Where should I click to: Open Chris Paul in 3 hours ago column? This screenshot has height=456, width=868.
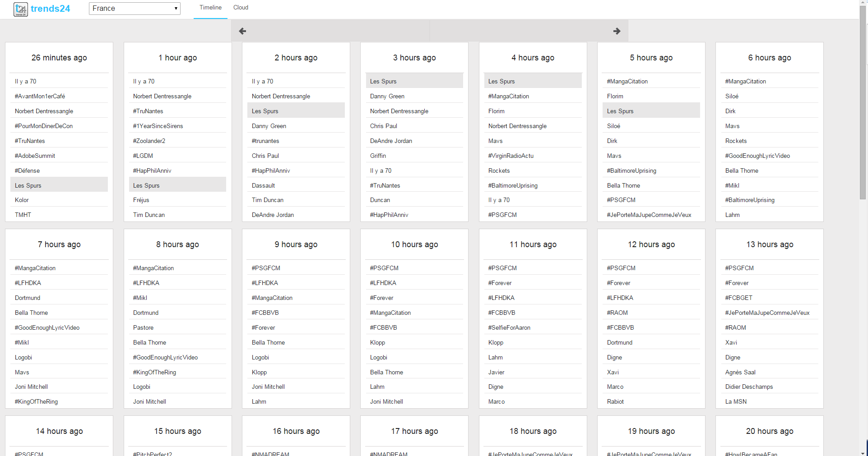(x=384, y=126)
